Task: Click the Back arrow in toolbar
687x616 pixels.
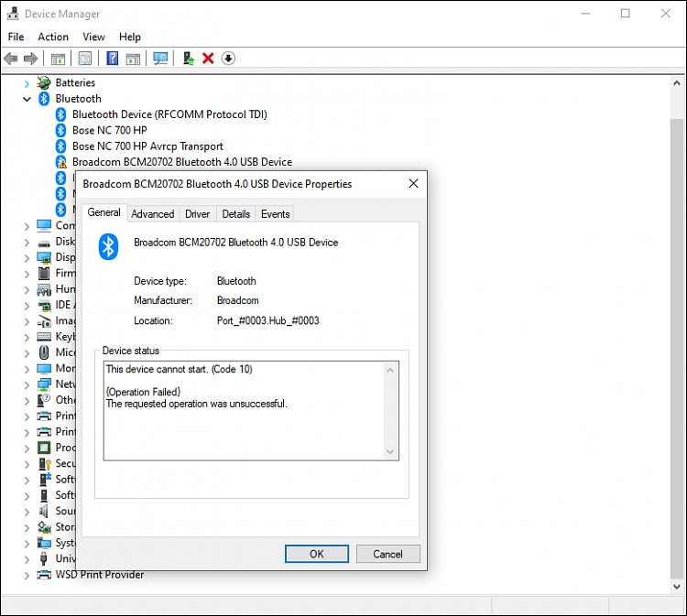Action: 10,59
